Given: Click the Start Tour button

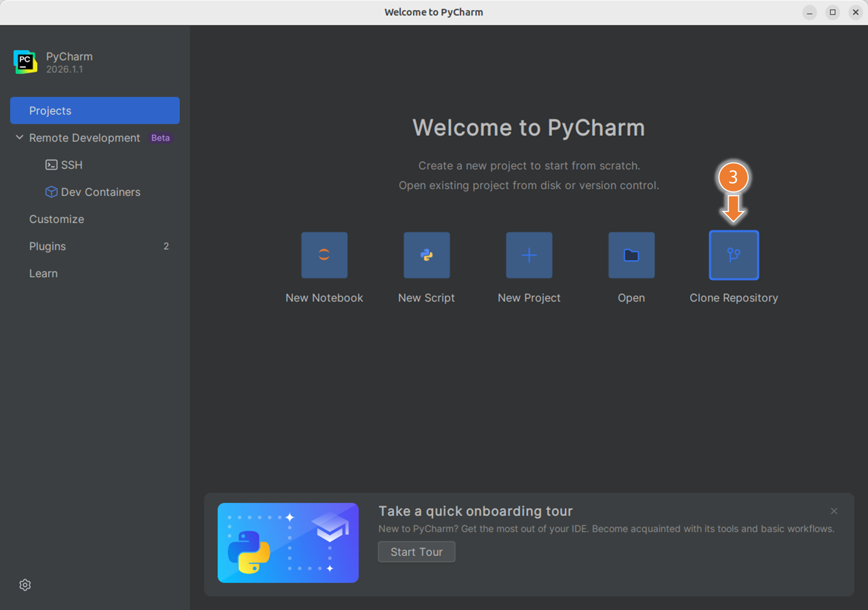Looking at the screenshot, I should (x=417, y=552).
